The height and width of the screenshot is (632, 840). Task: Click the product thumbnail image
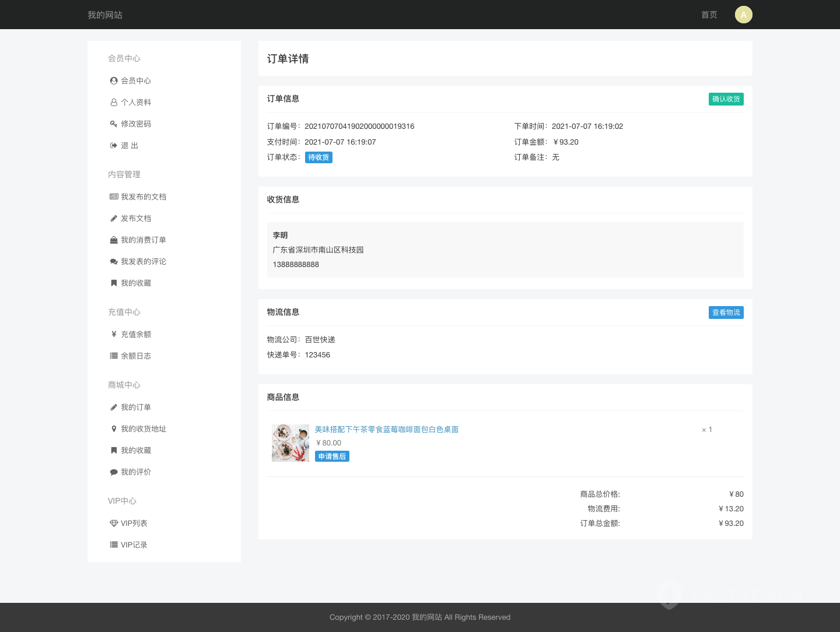(x=290, y=443)
